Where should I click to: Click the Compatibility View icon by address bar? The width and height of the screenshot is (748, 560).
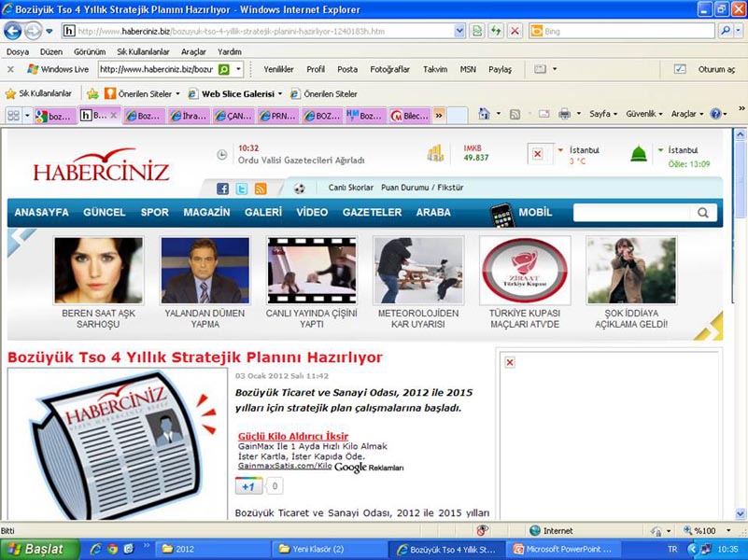point(476,32)
